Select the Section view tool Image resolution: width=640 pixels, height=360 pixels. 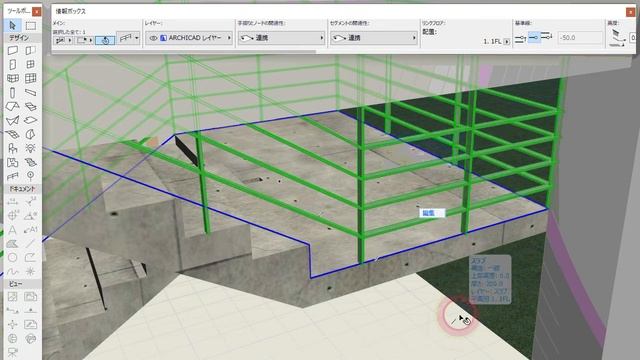(13, 311)
